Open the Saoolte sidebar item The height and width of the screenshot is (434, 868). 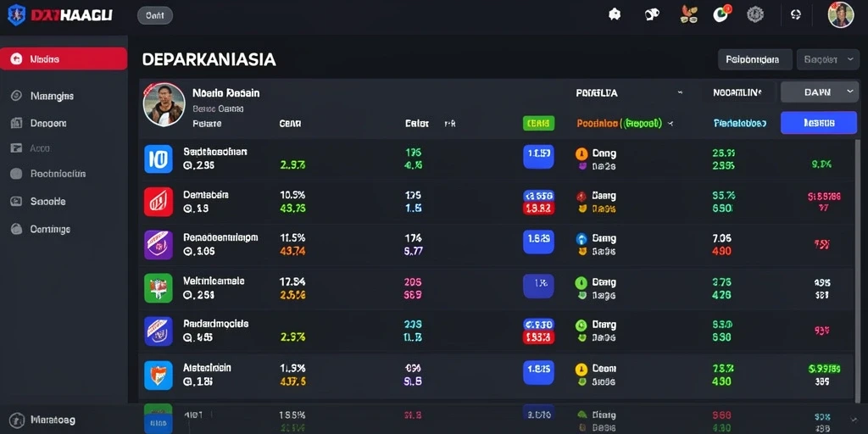[x=47, y=202]
